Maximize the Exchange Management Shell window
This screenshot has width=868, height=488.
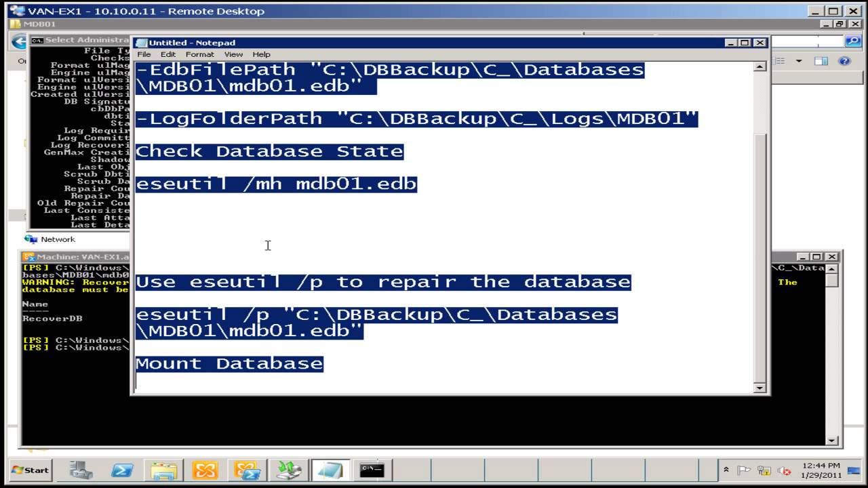(x=817, y=257)
